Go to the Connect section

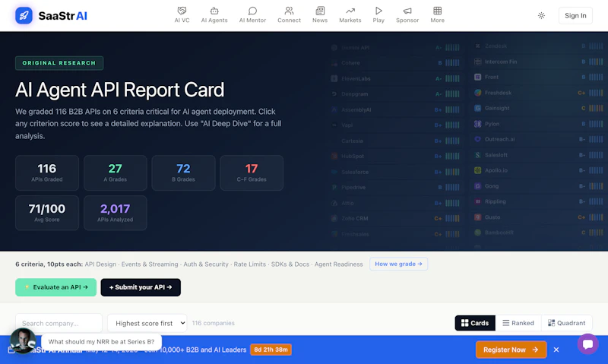pyautogui.click(x=289, y=15)
